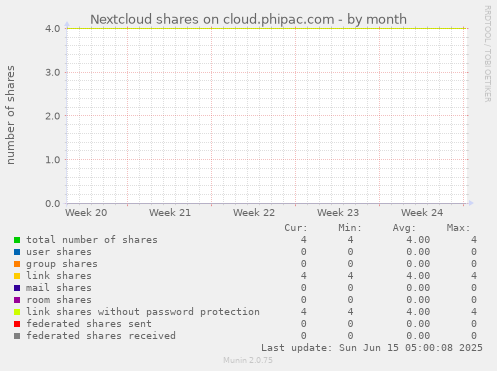The width and height of the screenshot is (497, 371).
Task: Click the 'Week 23' x-axis label
Action: [338, 213]
